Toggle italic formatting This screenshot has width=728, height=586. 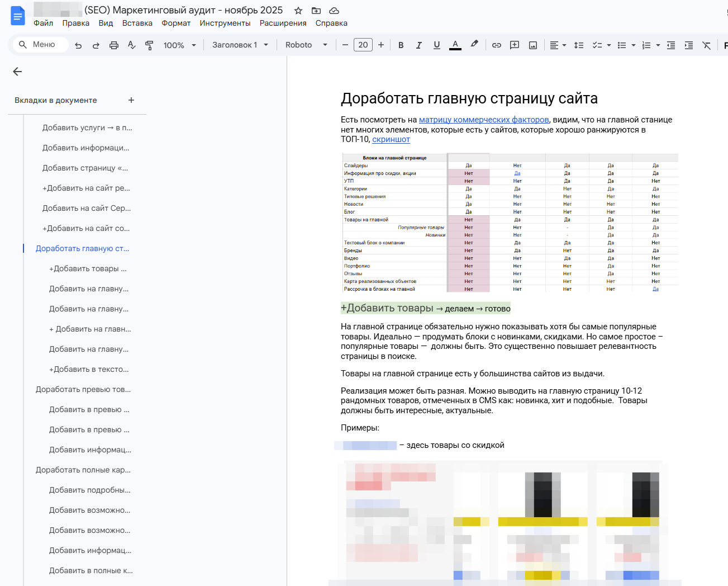tap(418, 45)
